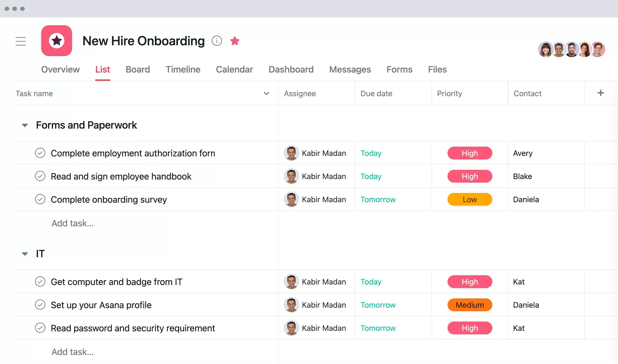This screenshot has width=618, height=364.
Task: Click the hamburger menu icon top left
Action: [20, 41]
